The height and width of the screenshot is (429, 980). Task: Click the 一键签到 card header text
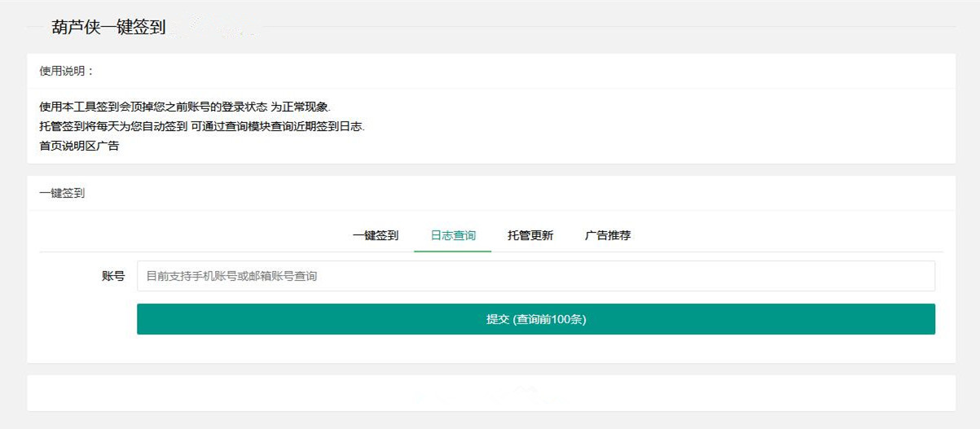point(62,193)
